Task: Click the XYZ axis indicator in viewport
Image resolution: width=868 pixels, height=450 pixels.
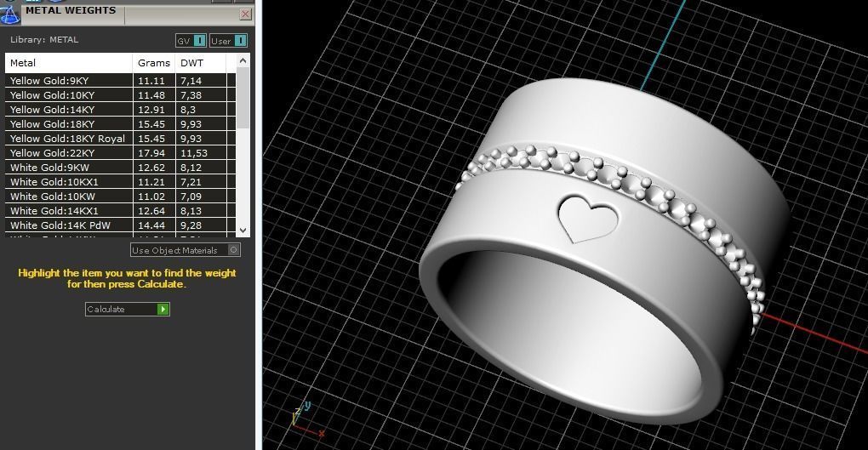Action: pyautogui.click(x=306, y=419)
